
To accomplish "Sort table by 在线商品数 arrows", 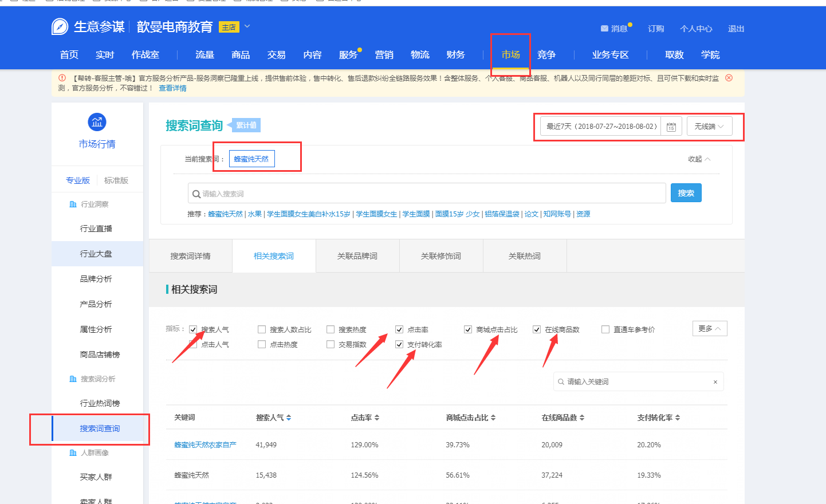I will point(582,418).
